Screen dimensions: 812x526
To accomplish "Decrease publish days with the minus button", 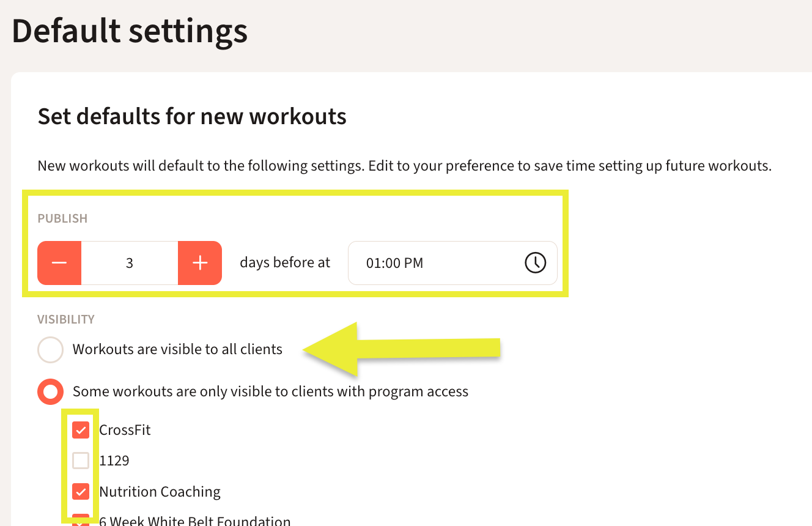I will click(59, 263).
